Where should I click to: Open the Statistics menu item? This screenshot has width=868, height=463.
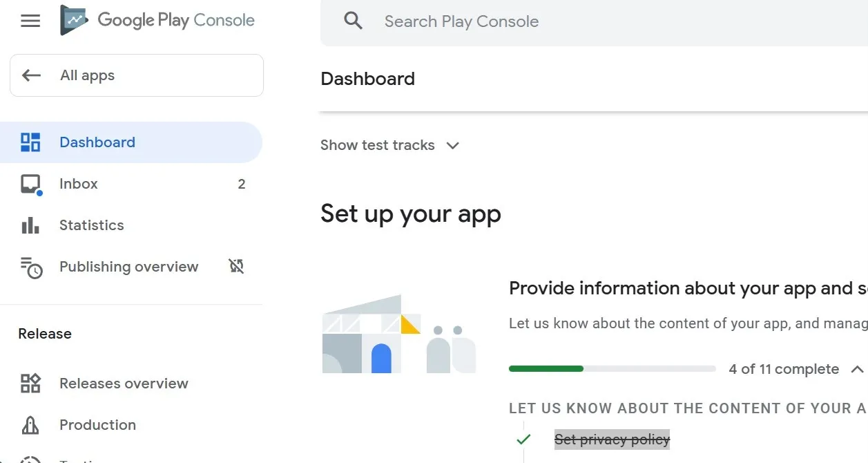(131, 225)
